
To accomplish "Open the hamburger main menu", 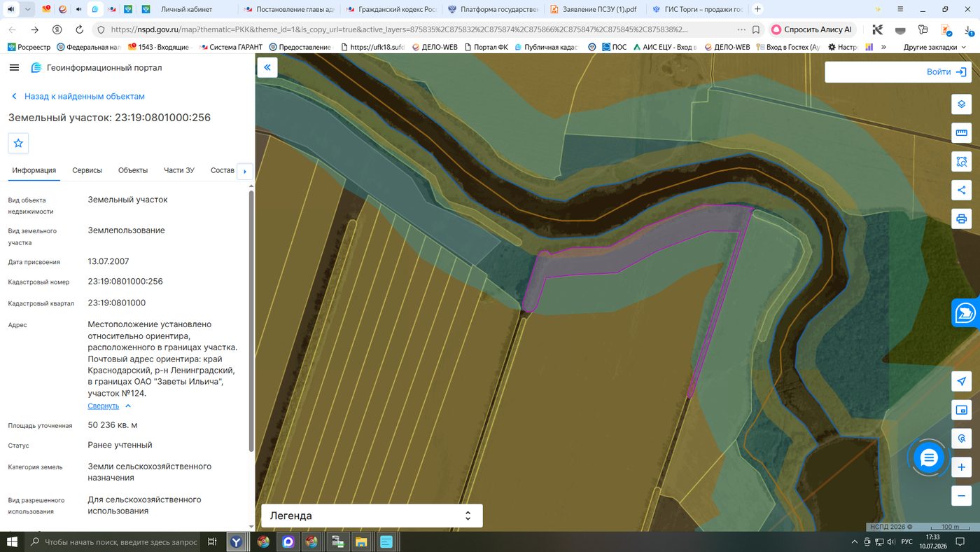I will pyautogui.click(x=14, y=67).
